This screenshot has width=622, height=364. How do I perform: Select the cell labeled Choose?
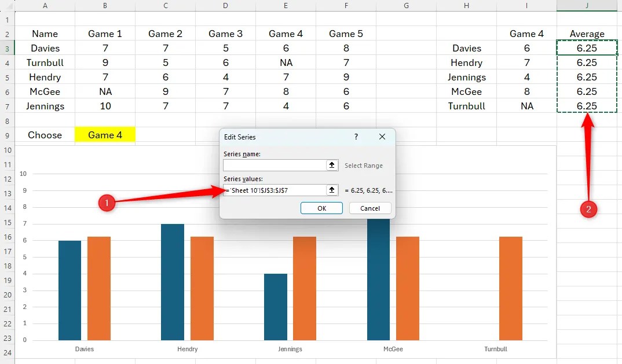click(45, 134)
